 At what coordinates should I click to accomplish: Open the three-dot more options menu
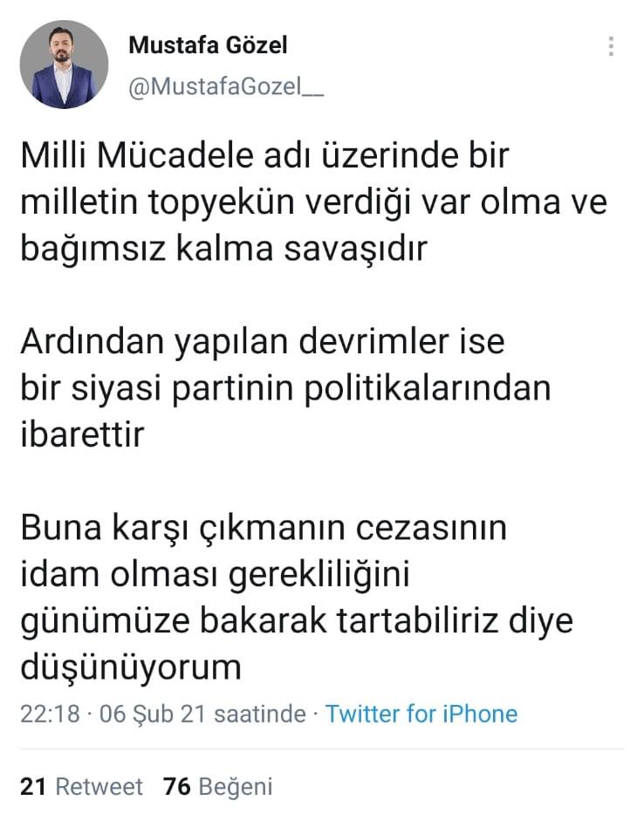tap(611, 47)
